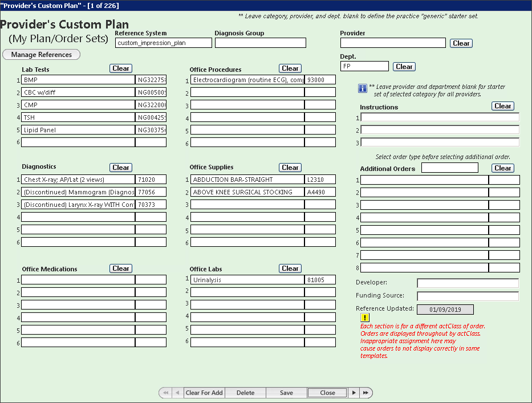Screen dimensions: 532x403
Task: Jump to last record arrow
Action: [366, 393]
